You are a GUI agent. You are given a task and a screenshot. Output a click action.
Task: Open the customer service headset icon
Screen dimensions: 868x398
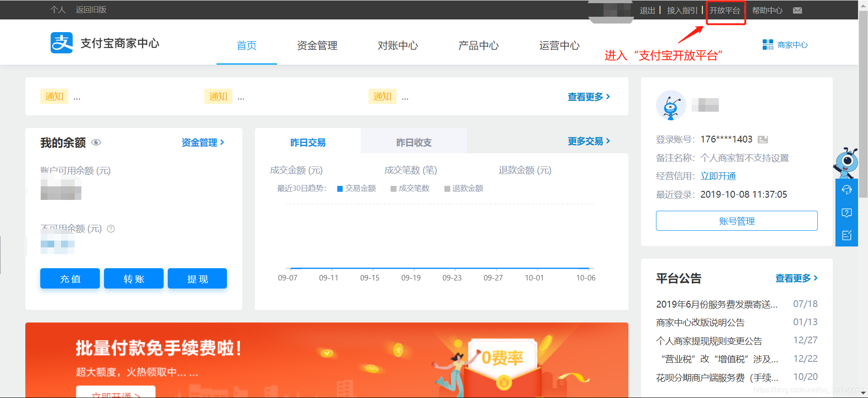pos(847,190)
